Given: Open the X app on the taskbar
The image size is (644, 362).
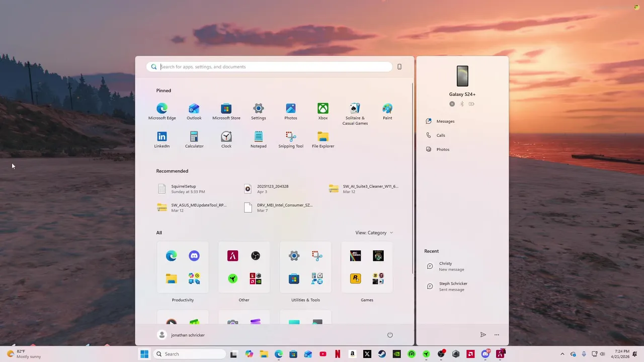Looking at the screenshot, I should pyautogui.click(x=367, y=354).
